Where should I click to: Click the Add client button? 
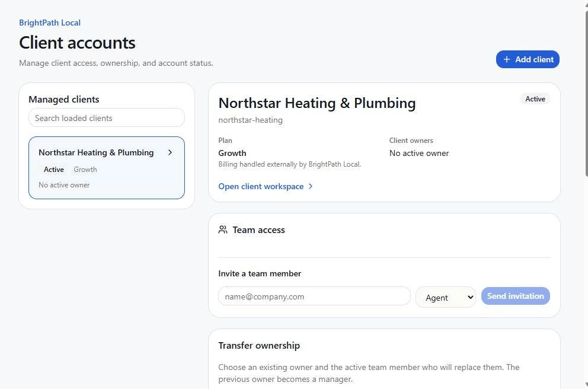(528, 59)
